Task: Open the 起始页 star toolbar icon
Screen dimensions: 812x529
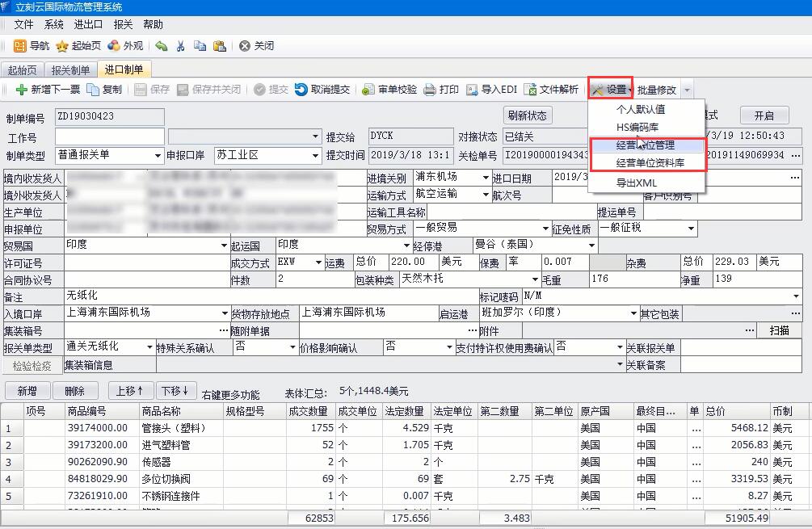Action: click(61, 46)
